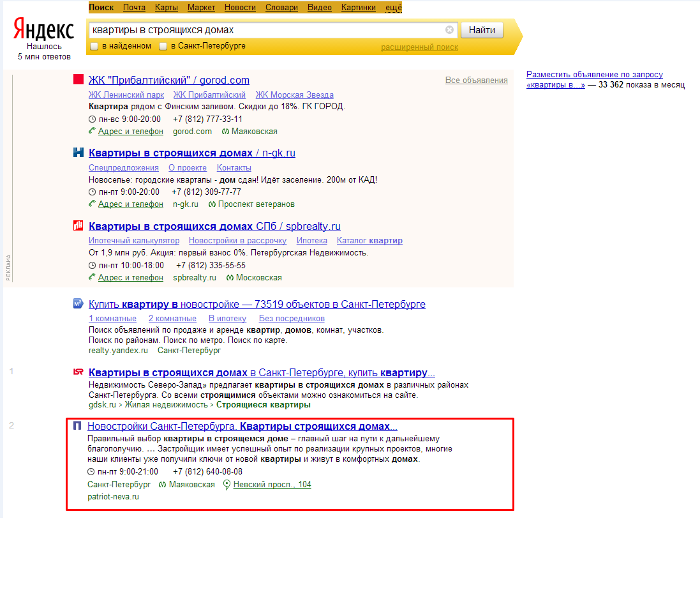Check the "в Санкт-Петербурге" checkbox
Viewport: 700px width, 592px height.
[x=163, y=46]
